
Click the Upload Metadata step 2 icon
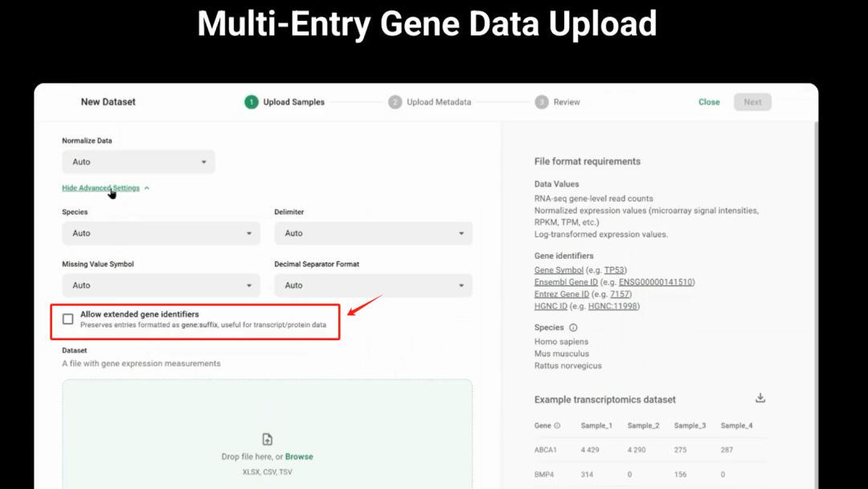395,102
